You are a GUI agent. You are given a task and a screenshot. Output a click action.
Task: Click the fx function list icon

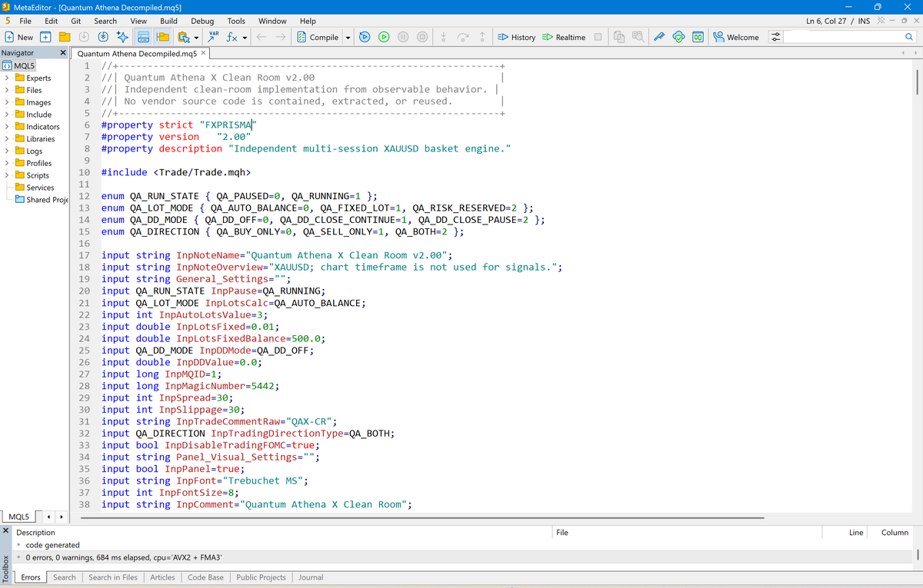(232, 37)
